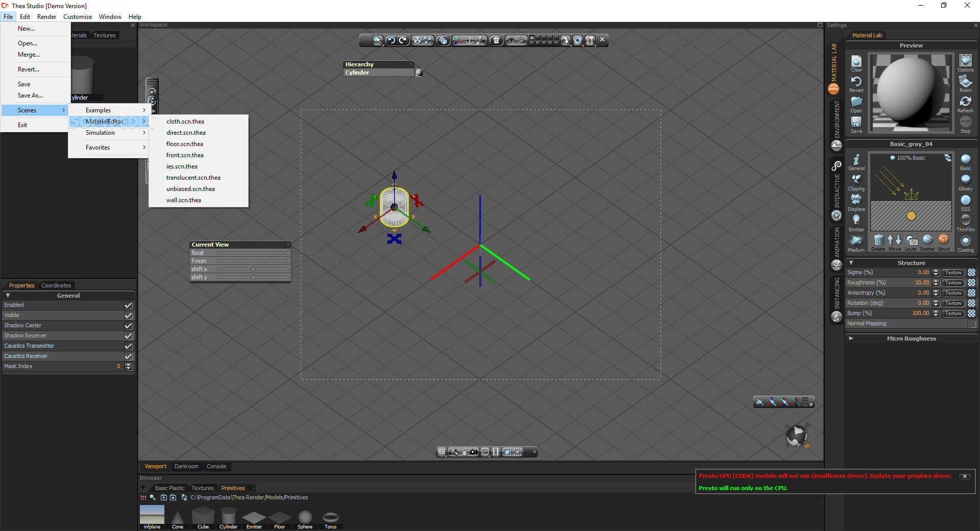Toggle the Normal Mapping checkbox
980x531 pixels.
click(x=972, y=324)
